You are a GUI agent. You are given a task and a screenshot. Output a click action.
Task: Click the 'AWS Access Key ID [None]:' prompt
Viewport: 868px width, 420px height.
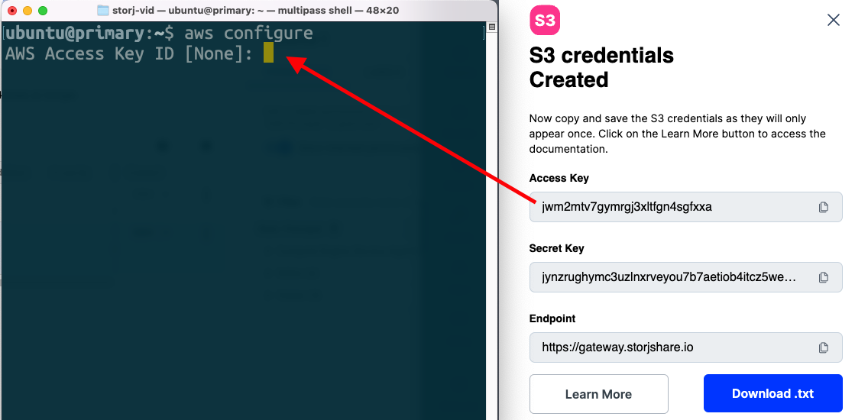[x=129, y=53]
